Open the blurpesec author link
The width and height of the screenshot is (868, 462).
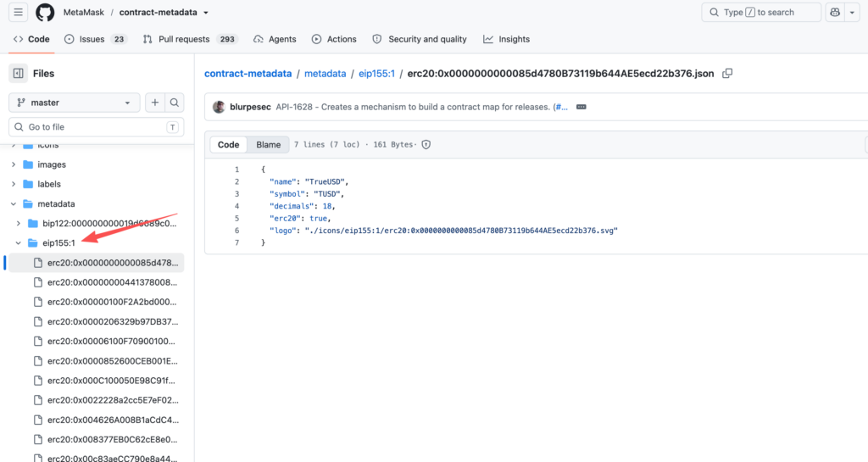point(250,107)
